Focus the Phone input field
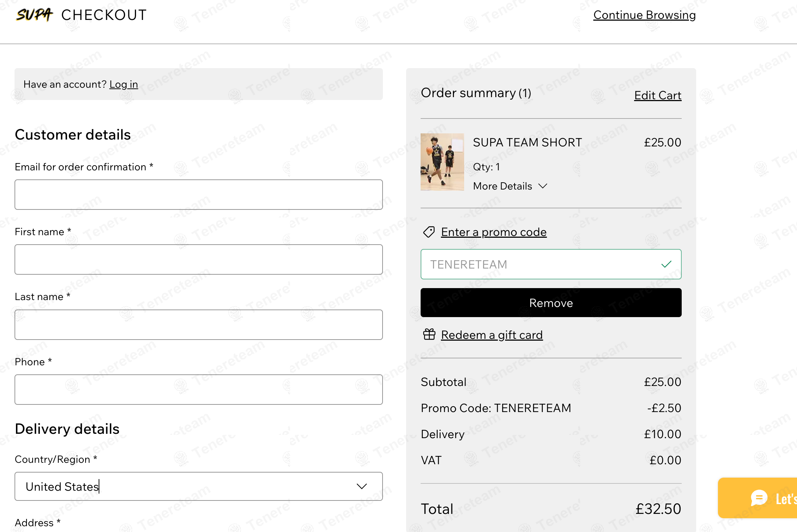 pos(199,390)
